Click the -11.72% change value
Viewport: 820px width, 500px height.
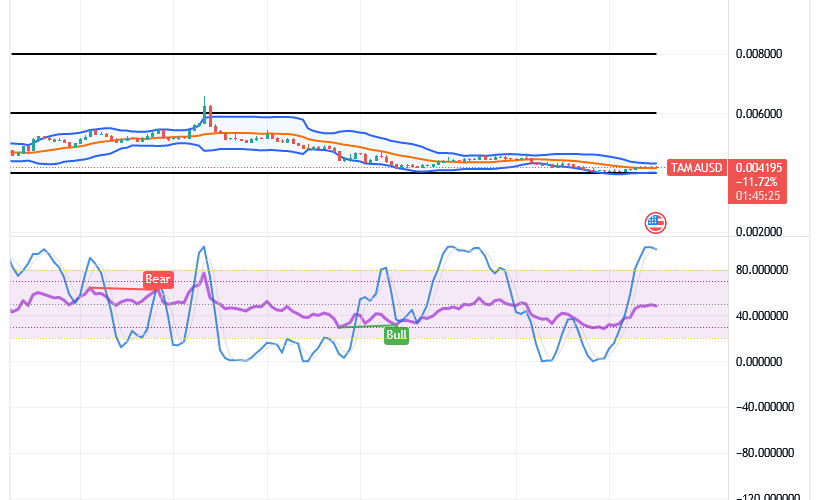click(x=756, y=182)
